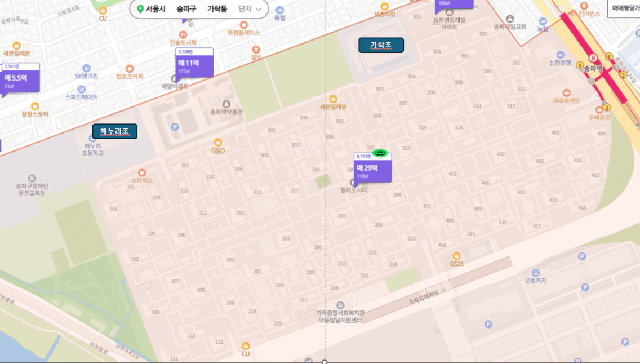Click building number 418 label

(581, 208)
